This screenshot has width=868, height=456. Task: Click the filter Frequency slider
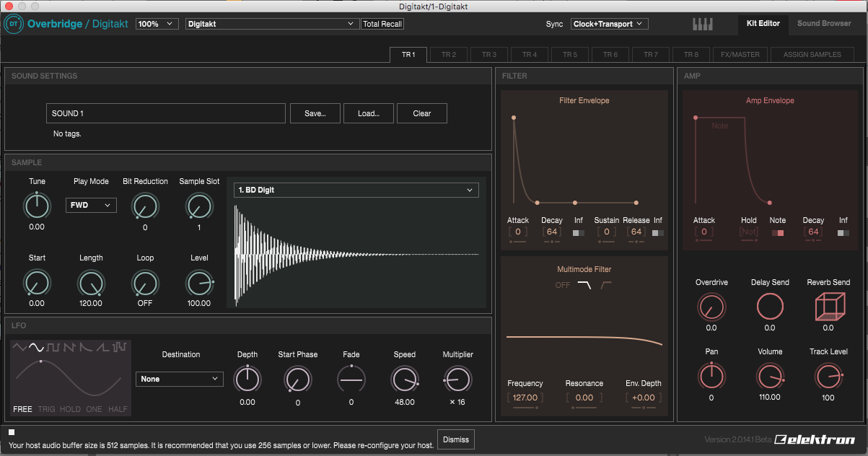pyautogui.click(x=525, y=408)
